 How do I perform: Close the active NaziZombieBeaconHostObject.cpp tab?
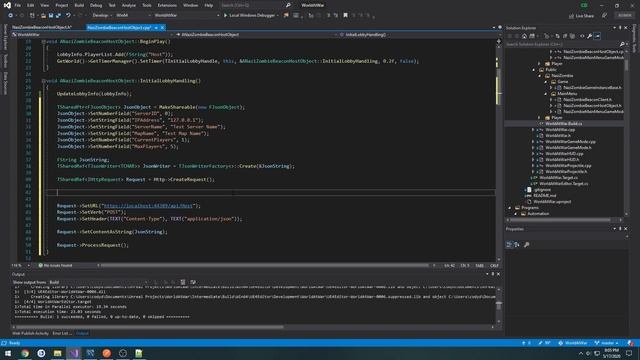click(x=162, y=27)
